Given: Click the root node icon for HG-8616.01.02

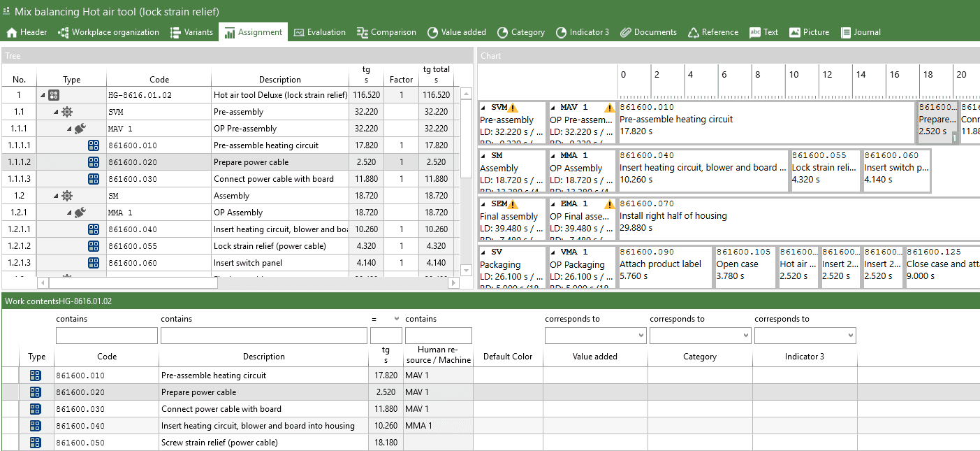Looking at the screenshot, I should click(54, 95).
